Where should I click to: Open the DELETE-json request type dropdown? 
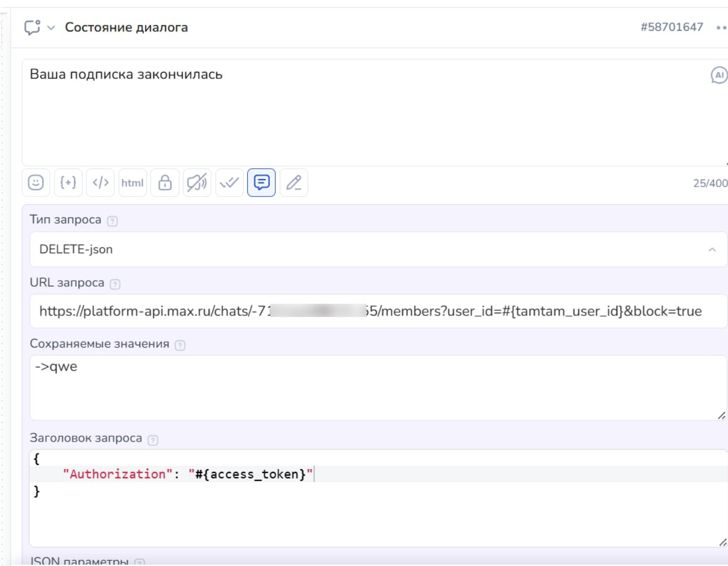tap(378, 249)
